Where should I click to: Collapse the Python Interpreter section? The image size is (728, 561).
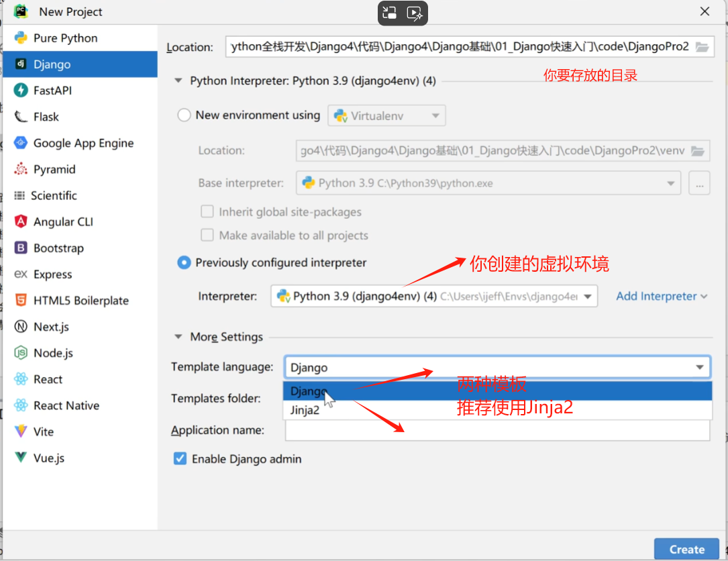[178, 81]
